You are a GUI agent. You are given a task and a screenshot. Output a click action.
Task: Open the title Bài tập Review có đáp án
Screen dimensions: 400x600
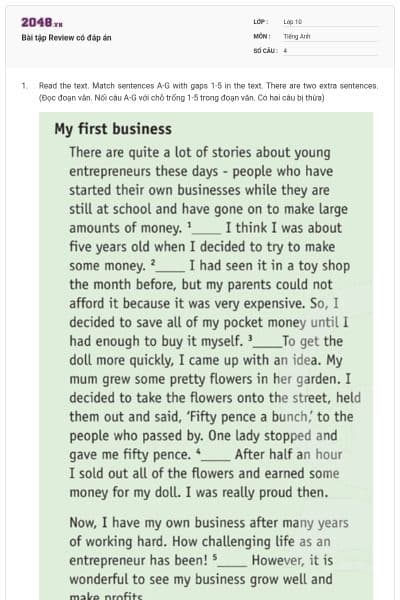point(66,38)
